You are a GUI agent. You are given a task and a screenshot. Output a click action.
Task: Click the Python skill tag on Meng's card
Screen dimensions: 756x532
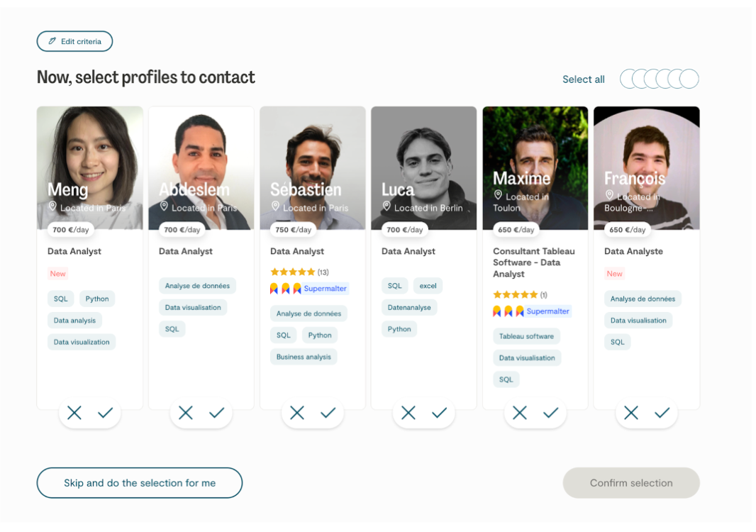97,299
